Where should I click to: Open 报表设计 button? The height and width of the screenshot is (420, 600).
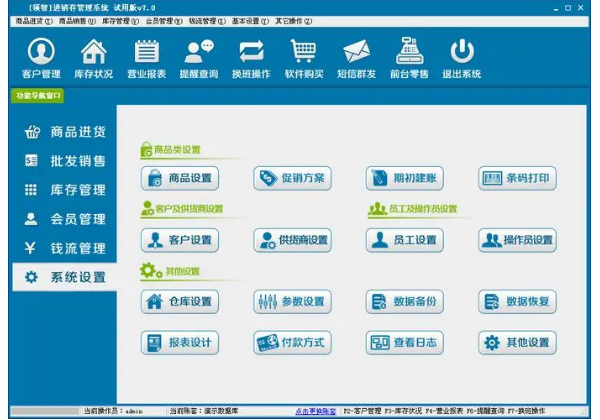click(180, 343)
